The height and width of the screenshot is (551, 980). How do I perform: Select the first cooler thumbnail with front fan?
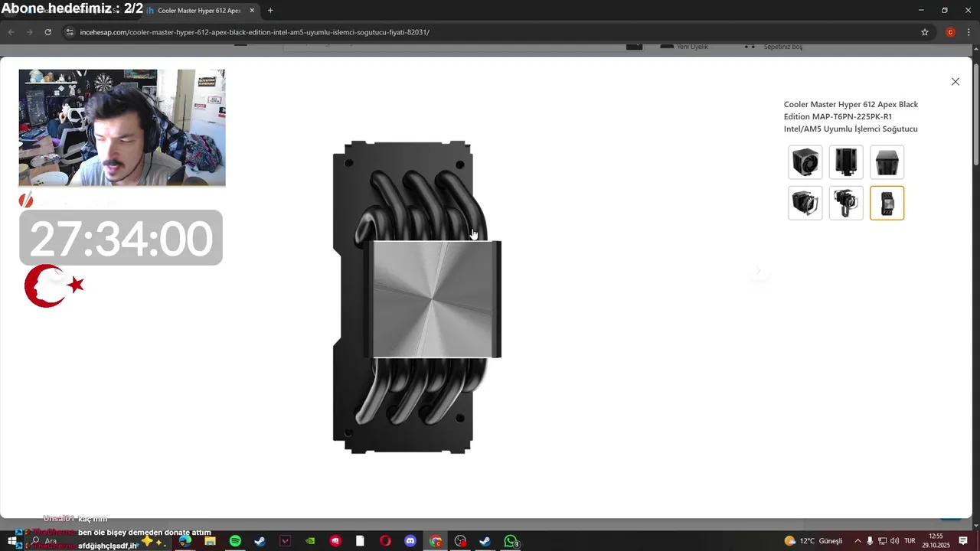pyautogui.click(x=805, y=162)
